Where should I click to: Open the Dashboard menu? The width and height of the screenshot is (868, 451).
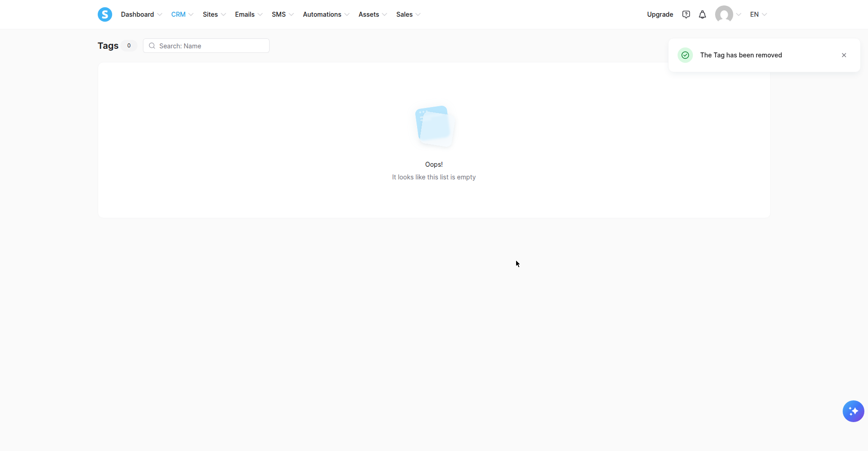tap(141, 14)
